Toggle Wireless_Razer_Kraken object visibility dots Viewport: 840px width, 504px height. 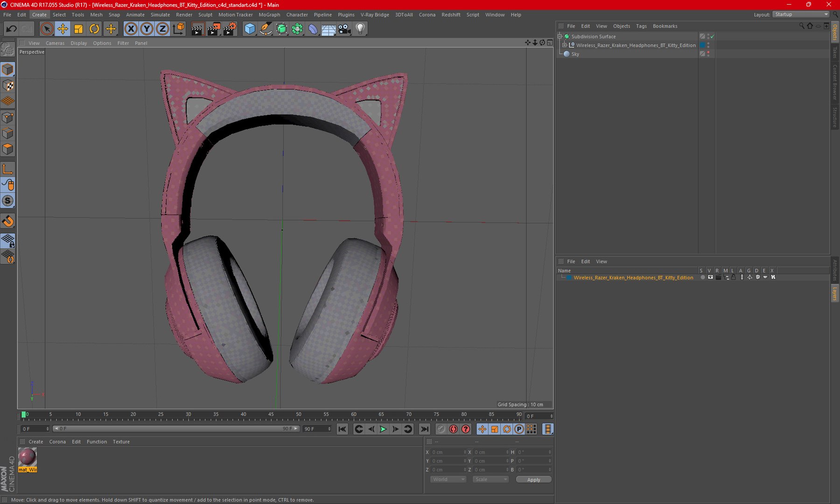[708, 45]
